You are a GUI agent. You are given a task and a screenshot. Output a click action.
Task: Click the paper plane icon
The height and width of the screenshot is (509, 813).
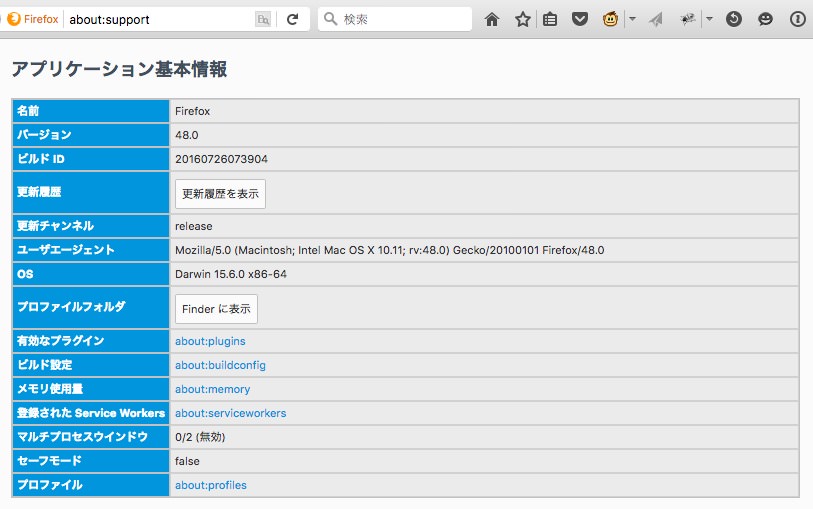pyautogui.click(x=656, y=20)
